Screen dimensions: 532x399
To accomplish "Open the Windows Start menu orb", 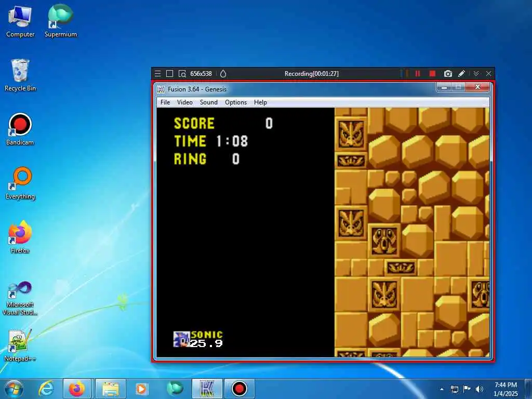I will pos(14,389).
